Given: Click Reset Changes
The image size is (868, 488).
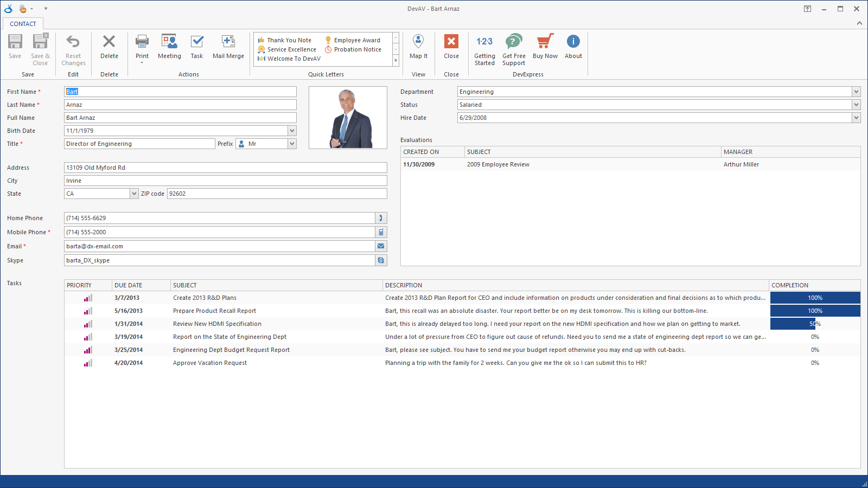Looking at the screenshot, I should pos(73,48).
